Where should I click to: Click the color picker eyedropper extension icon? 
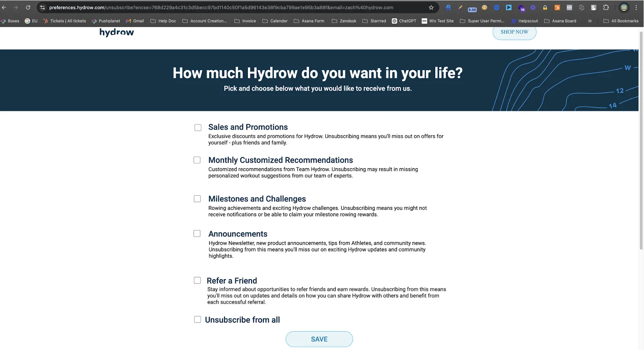[x=460, y=7]
